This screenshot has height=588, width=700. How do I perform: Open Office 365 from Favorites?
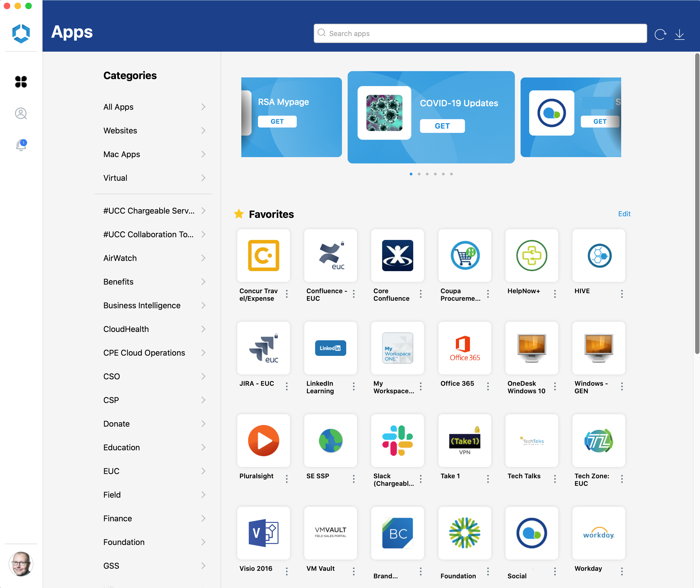(464, 348)
